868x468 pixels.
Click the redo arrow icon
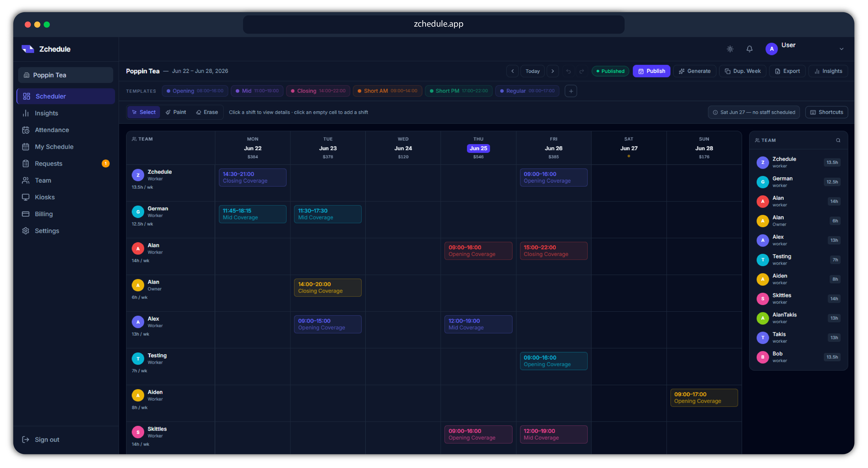click(x=582, y=71)
